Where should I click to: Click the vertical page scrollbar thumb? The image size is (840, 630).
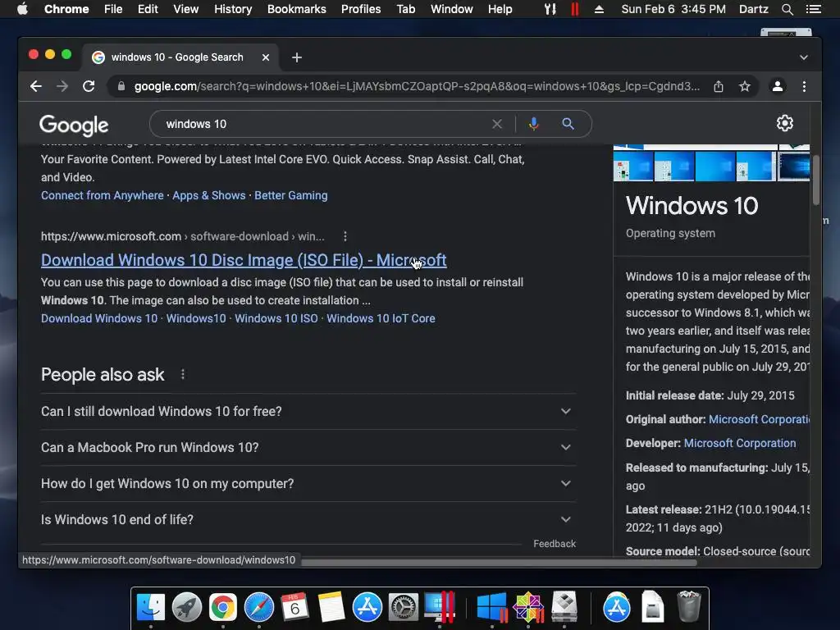point(816,180)
